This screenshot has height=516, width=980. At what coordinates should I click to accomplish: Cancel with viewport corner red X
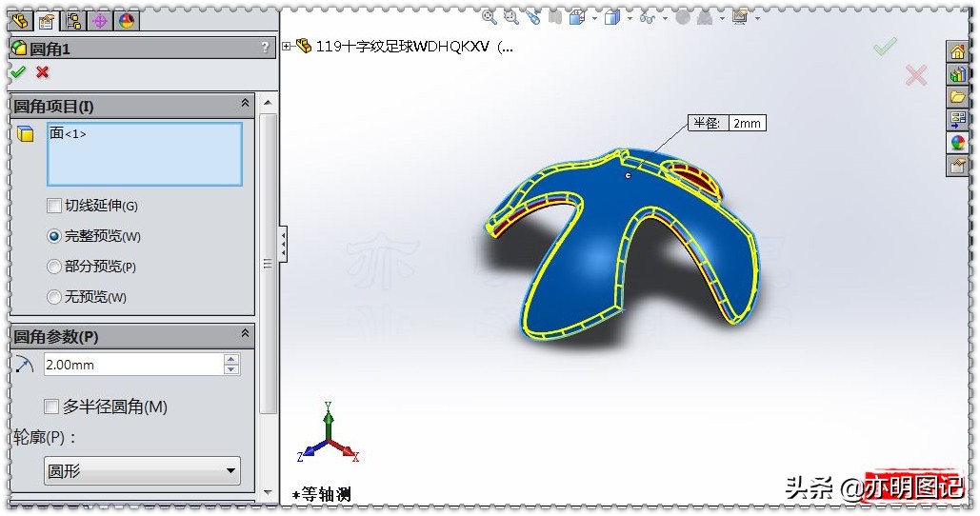click(x=916, y=75)
